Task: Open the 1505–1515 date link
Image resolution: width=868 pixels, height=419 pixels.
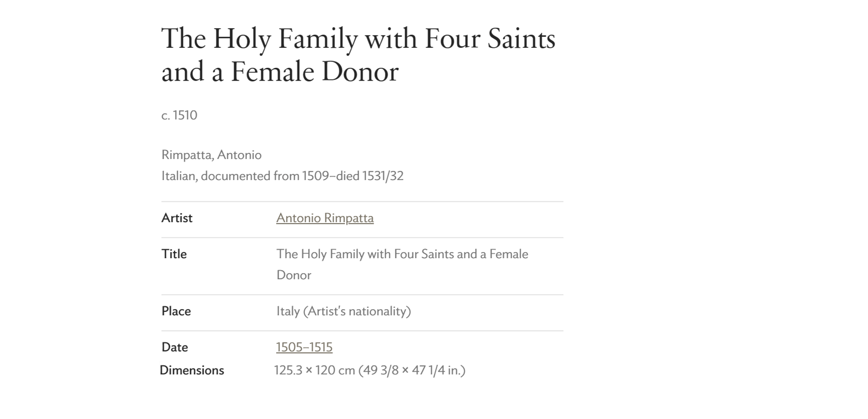Action: tap(304, 347)
